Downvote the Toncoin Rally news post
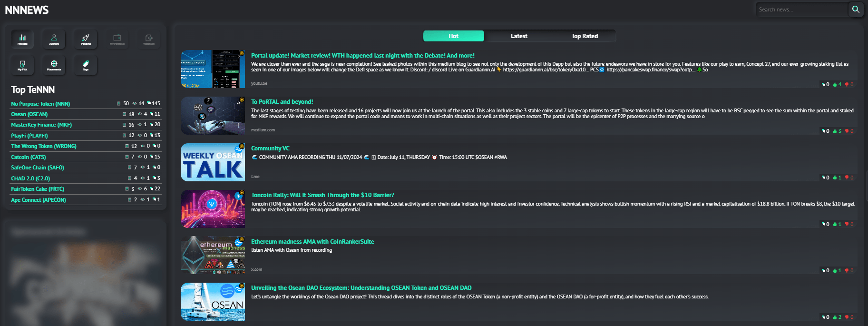868x326 pixels. (847, 224)
